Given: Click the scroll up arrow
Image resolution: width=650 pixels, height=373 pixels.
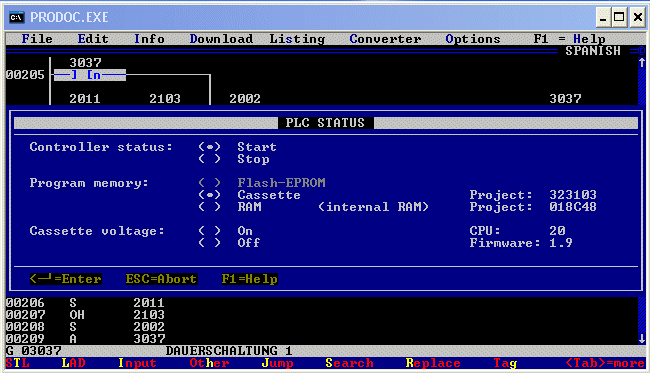Looking at the screenshot, I should coord(642,63).
